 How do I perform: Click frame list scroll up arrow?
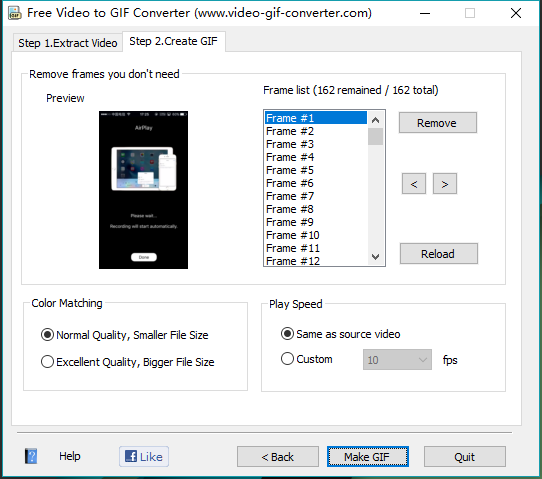coord(375,120)
